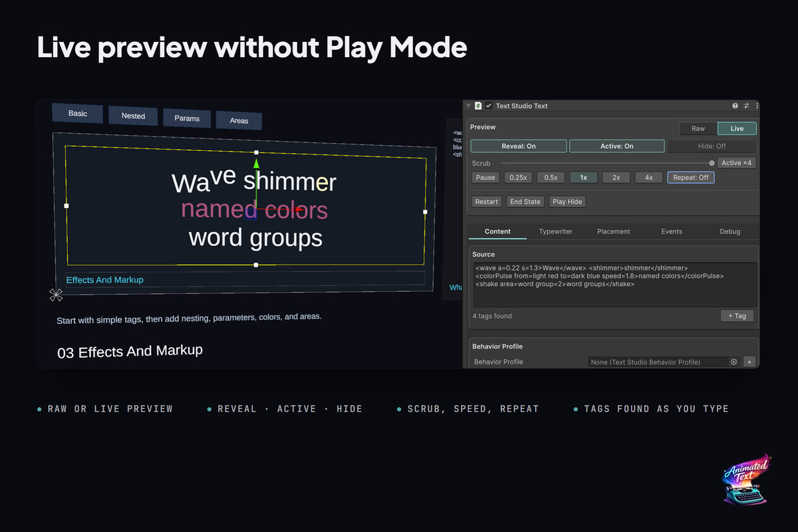The width and height of the screenshot is (798, 532).
Task: Open the component presets sliders icon
Action: (746, 106)
